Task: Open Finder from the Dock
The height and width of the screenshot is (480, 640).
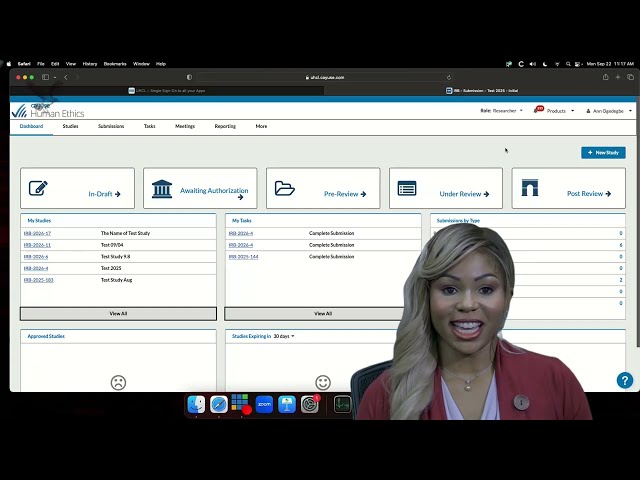Action: 196,404
